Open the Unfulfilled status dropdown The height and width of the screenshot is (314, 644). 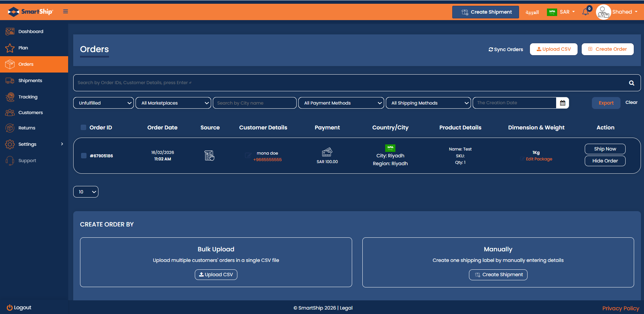coord(104,103)
